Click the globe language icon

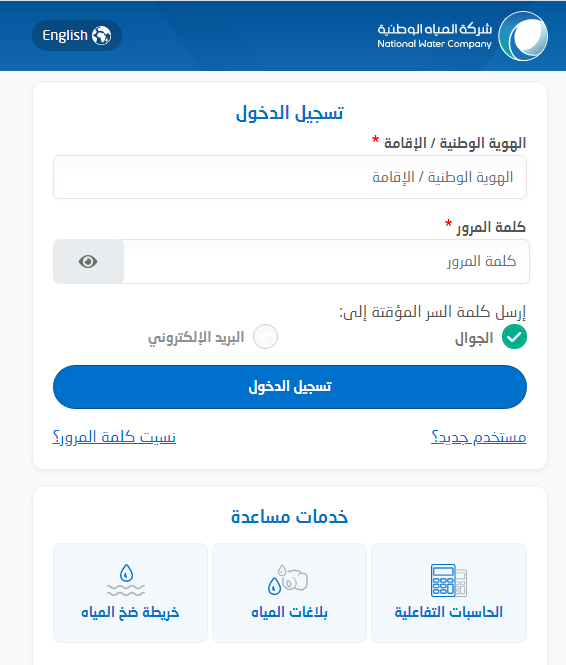pyautogui.click(x=102, y=36)
